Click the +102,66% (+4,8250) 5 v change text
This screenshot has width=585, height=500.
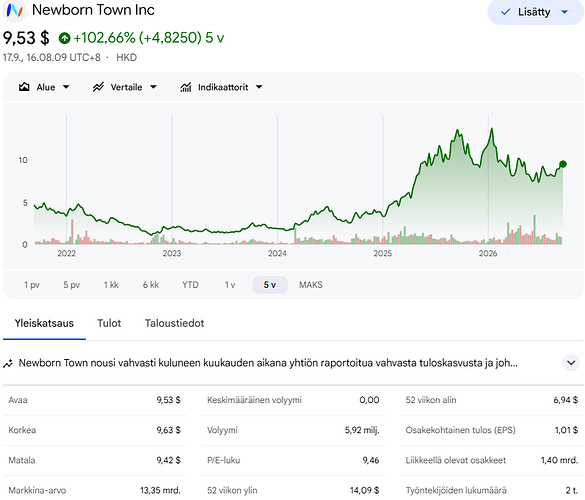[148, 38]
